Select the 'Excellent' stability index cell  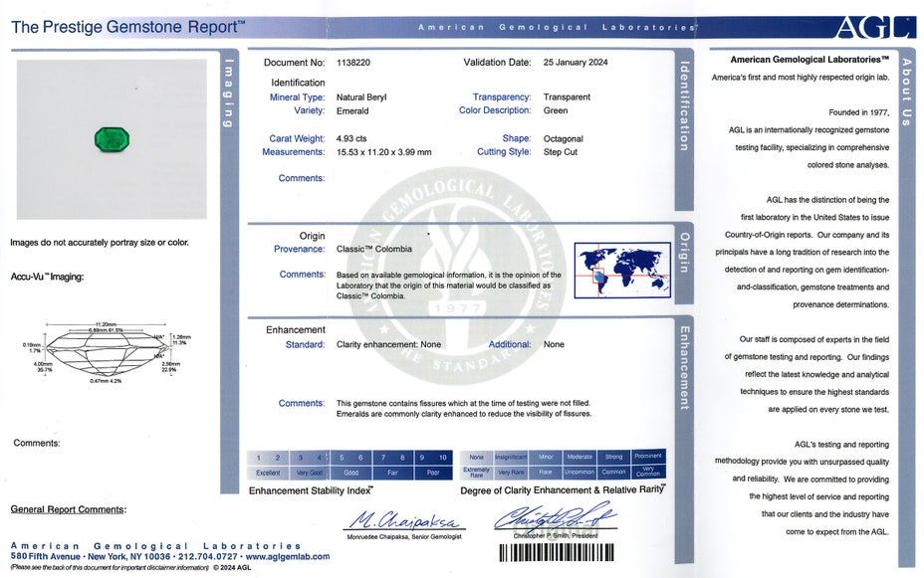coord(267,473)
